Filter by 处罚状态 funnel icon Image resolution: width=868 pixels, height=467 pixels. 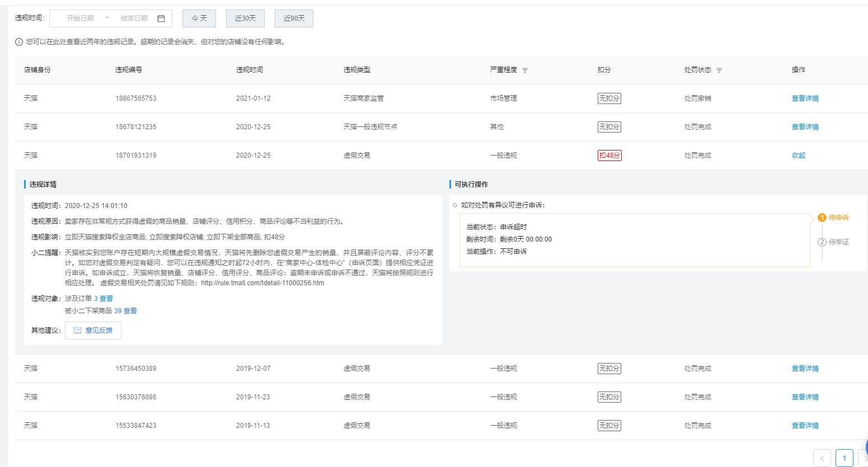pos(719,70)
